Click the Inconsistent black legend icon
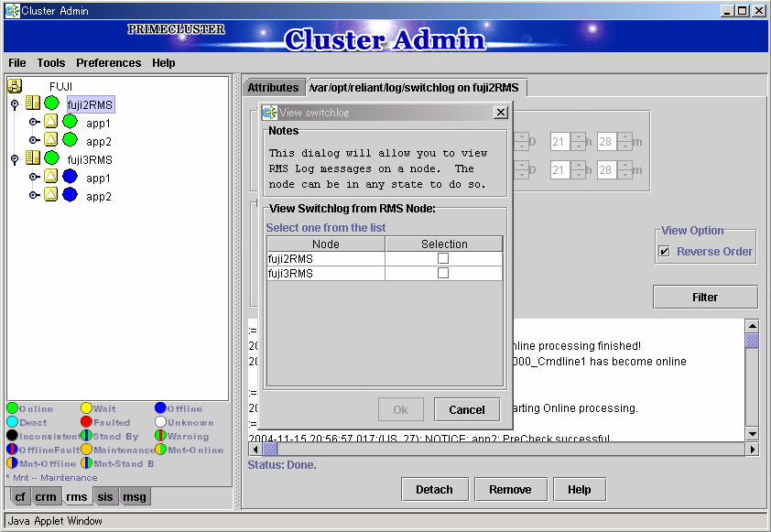Viewport: 771px width, 532px height. (12, 436)
